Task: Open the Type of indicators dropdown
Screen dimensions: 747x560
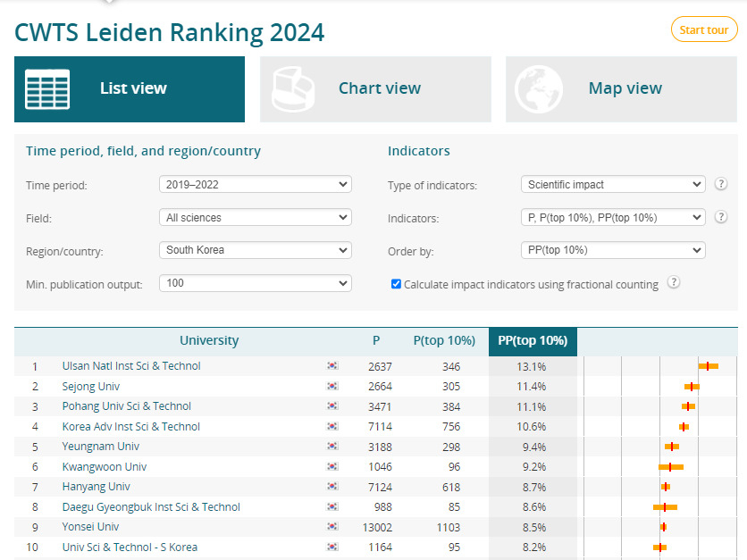Action: (613, 184)
